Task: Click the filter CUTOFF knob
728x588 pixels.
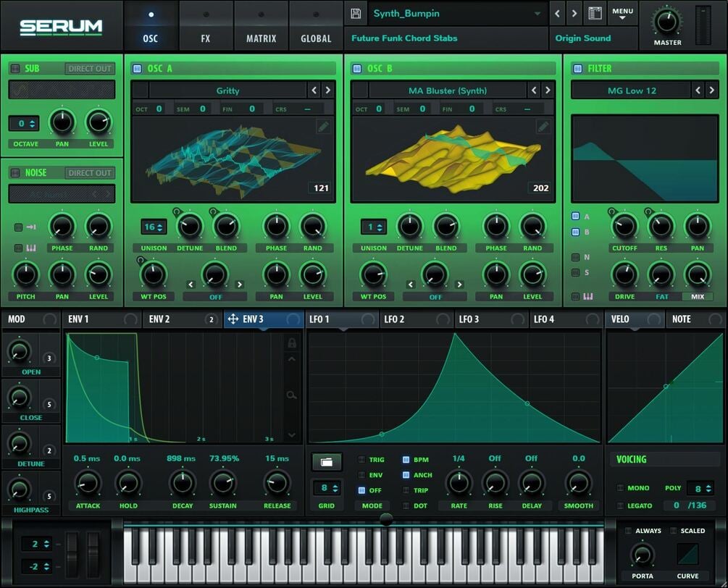Action: (624, 226)
